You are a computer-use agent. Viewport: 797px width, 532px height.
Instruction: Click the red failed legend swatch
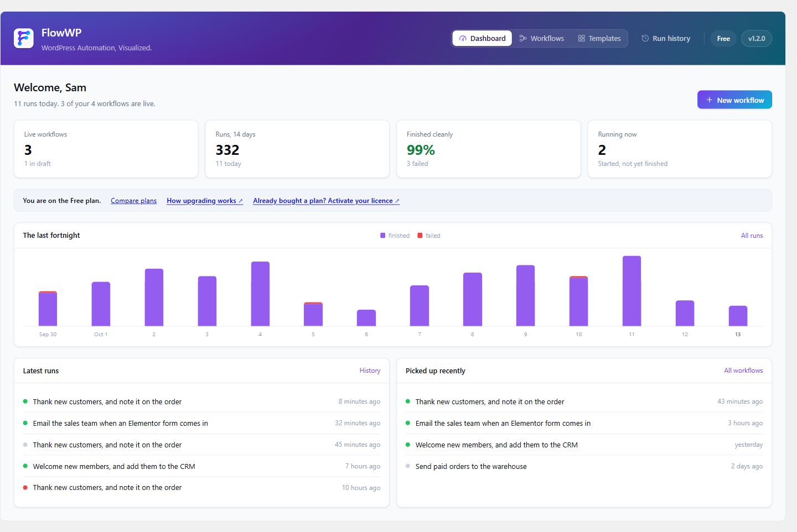(x=420, y=236)
